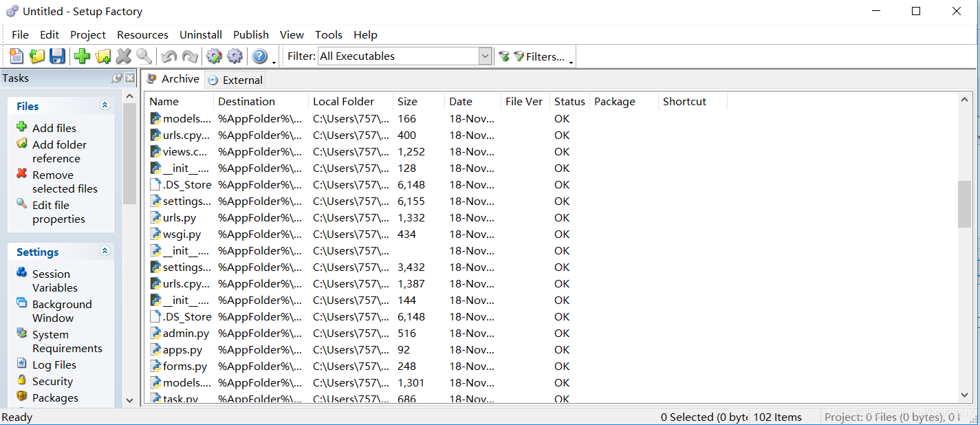Collapse the Files task group

(105, 105)
